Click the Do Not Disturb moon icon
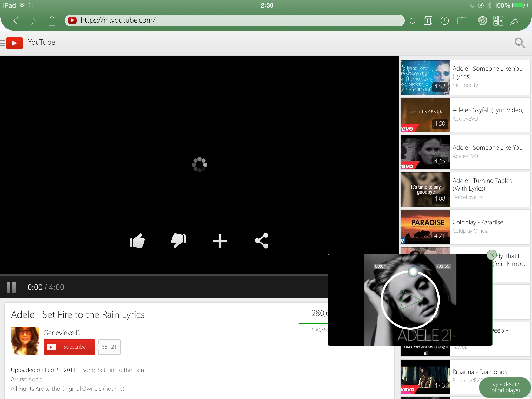Viewport: 532px width, 399px height. [x=473, y=5]
